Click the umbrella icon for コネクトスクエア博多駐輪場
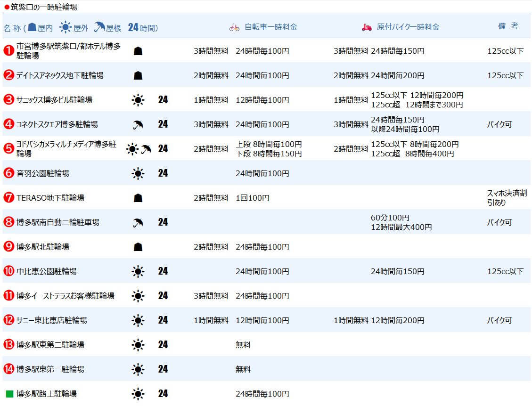The width and height of the screenshot is (532, 406). [x=138, y=124]
